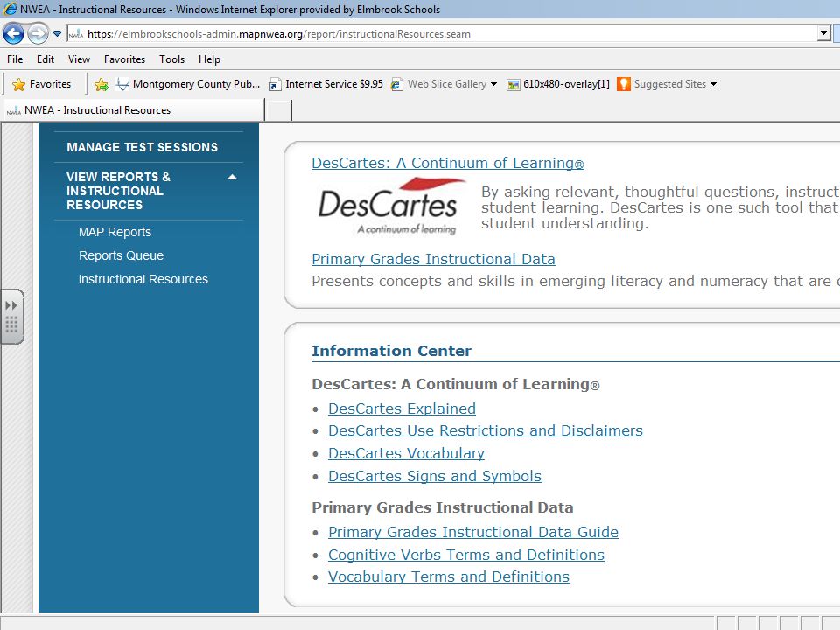Click the sidebar collapse double-arrow handle
Screen dimensions: 840x630
point(11,305)
